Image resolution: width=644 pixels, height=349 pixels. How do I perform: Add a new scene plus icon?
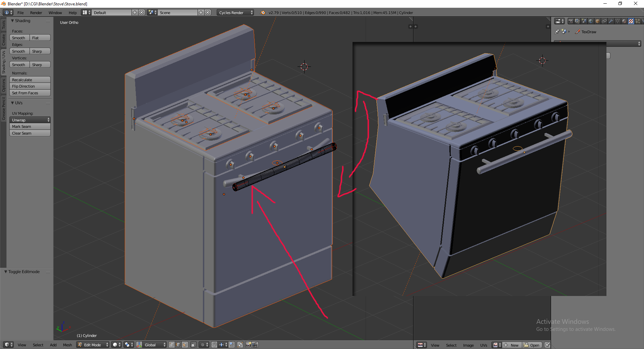coord(201,12)
